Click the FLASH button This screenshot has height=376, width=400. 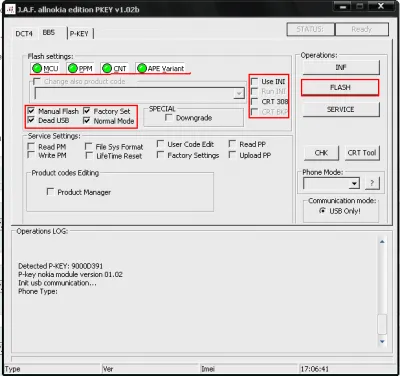point(340,87)
